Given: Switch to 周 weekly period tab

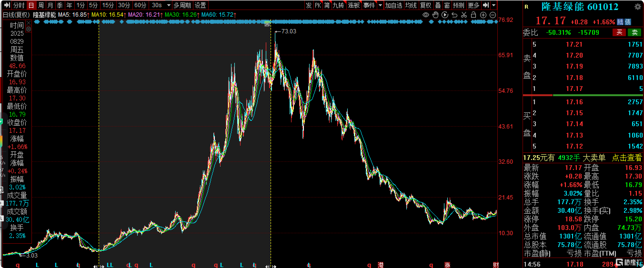Looking at the screenshot, I should 41,5.
